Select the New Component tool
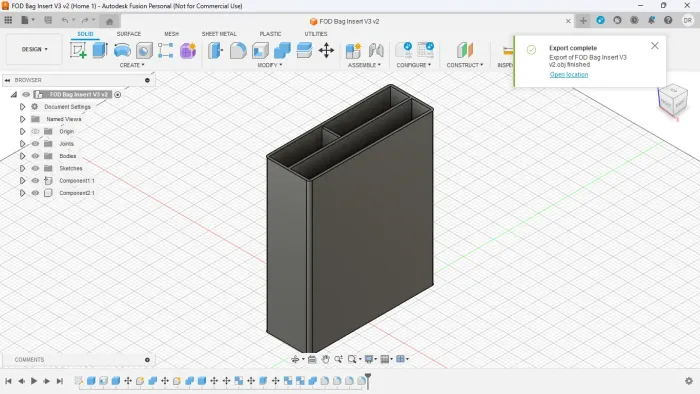Image resolution: width=700 pixels, height=394 pixels. (x=354, y=50)
